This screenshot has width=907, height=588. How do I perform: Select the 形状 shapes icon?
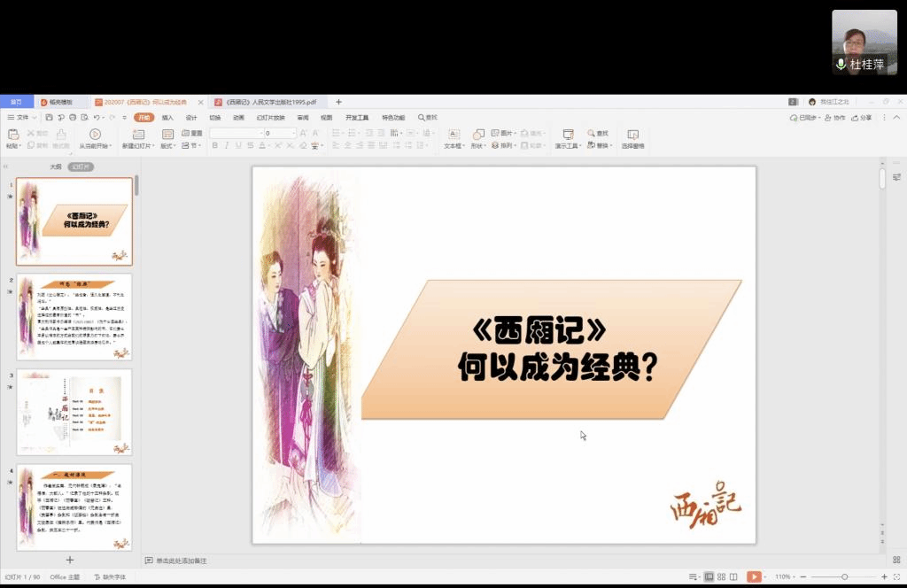[477, 134]
